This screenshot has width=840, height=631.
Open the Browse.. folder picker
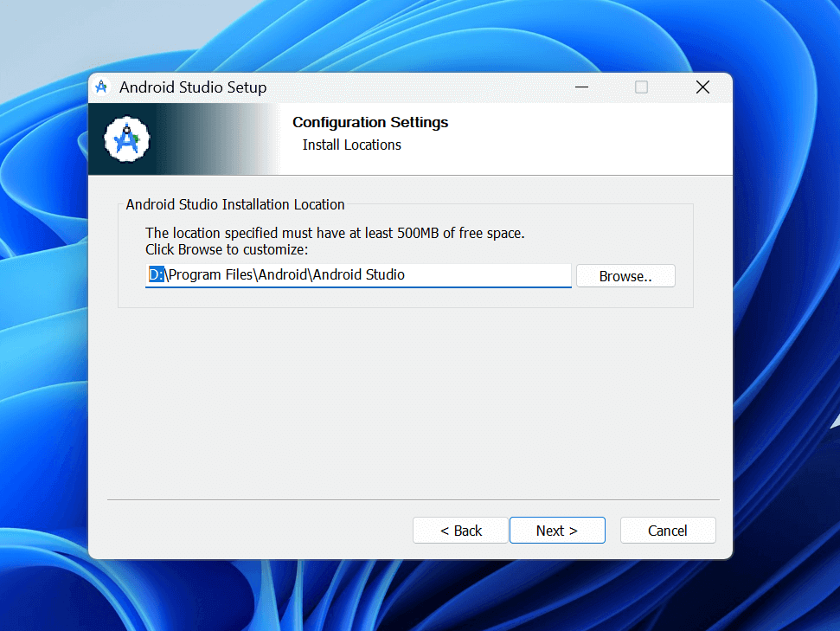[625, 276]
